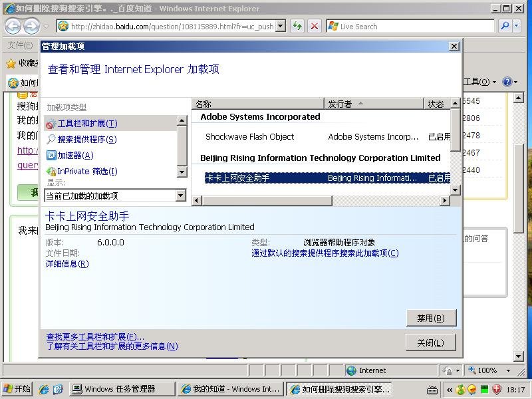Click the IE Forward navigation arrow
This screenshot has height=399, width=532.
coord(31,27)
